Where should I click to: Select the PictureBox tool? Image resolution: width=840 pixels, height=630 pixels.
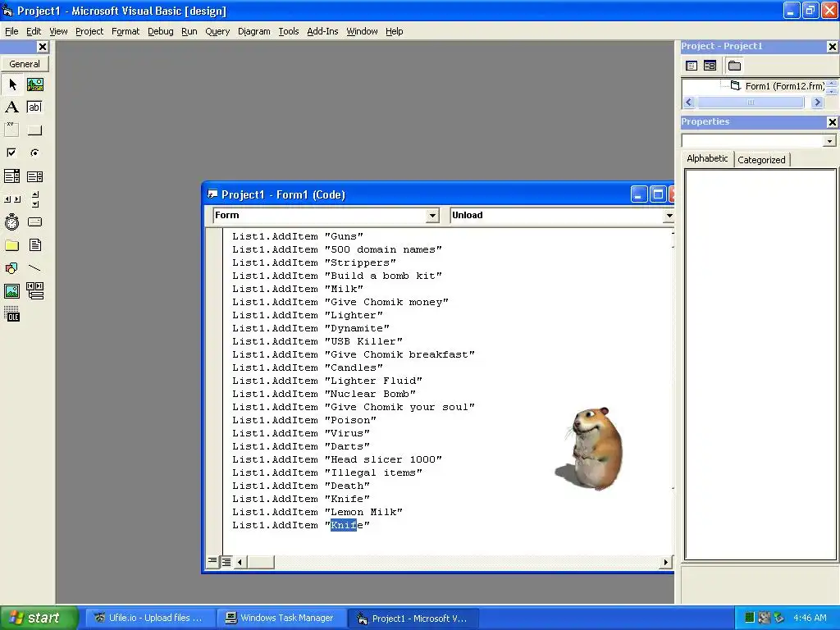34,84
